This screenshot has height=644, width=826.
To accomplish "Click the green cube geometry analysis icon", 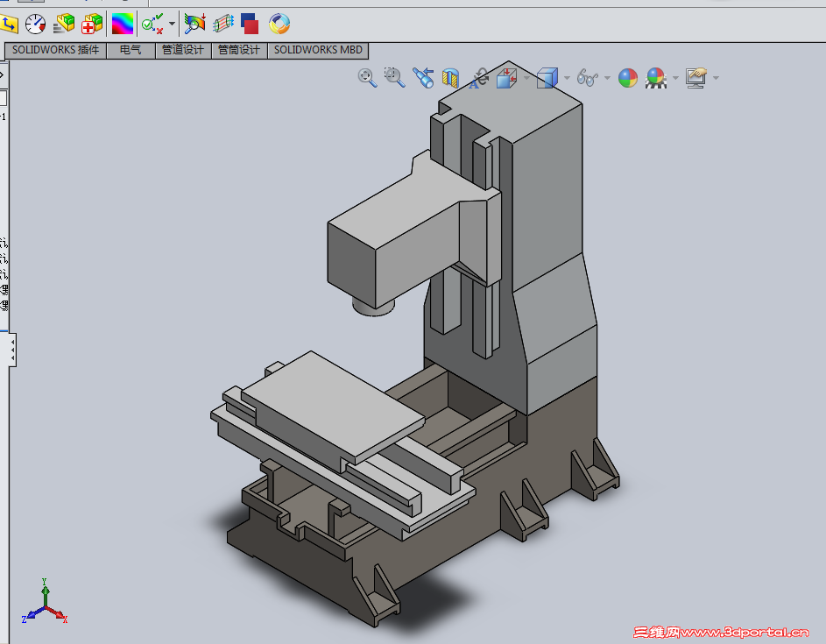I will click(x=64, y=24).
